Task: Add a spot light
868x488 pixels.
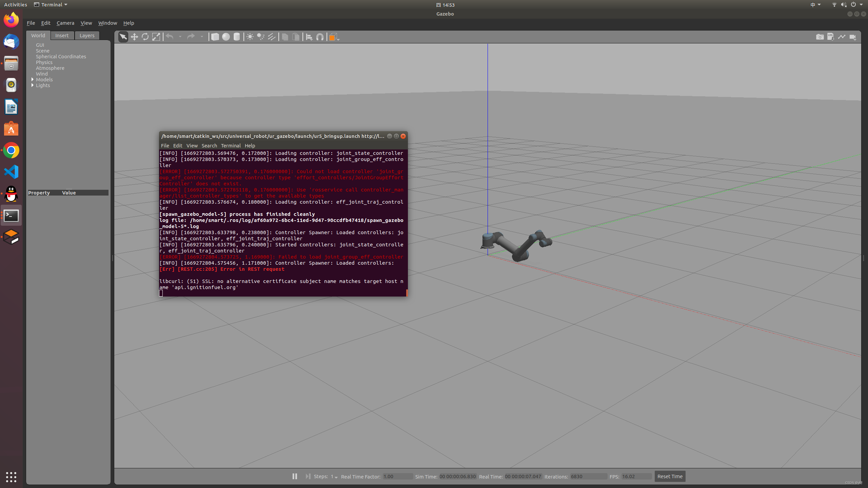Action: (x=261, y=37)
